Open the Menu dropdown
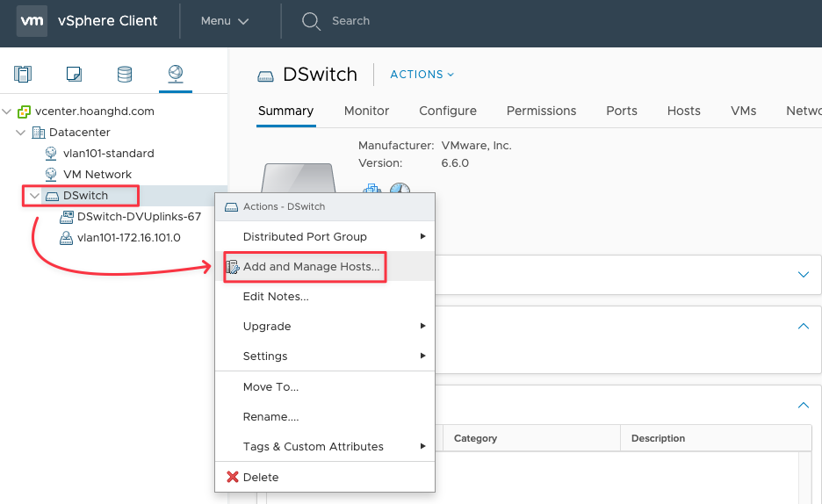 224,21
